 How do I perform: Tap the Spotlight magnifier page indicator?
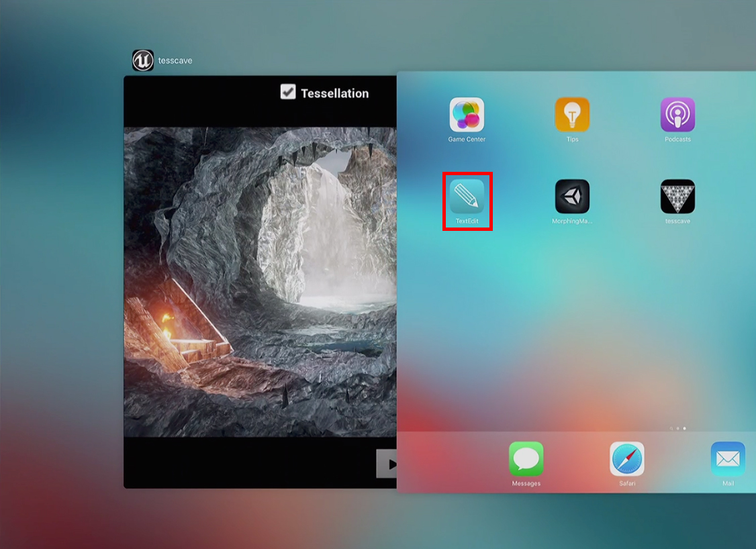[x=671, y=428]
